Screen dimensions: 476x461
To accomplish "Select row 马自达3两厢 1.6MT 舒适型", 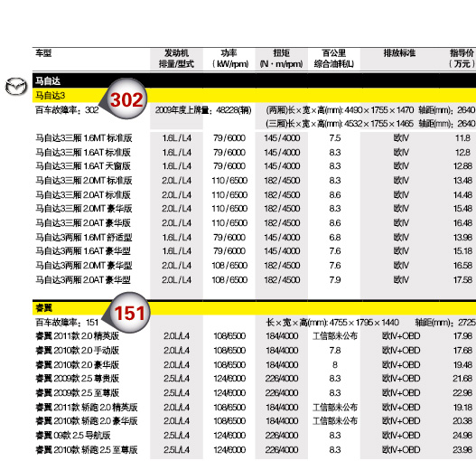I will pyautogui.click(x=254, y=238).
